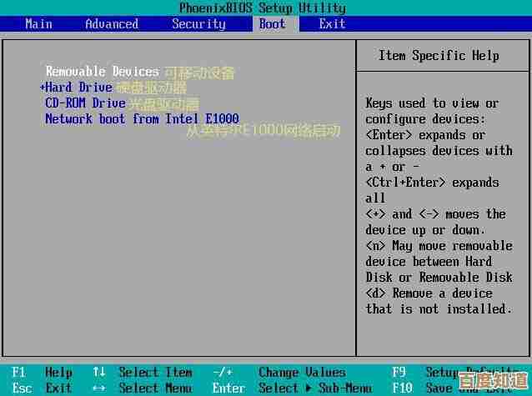Select Removable Devices boot entry
This screenshot has height=396, width=532.
102,72
